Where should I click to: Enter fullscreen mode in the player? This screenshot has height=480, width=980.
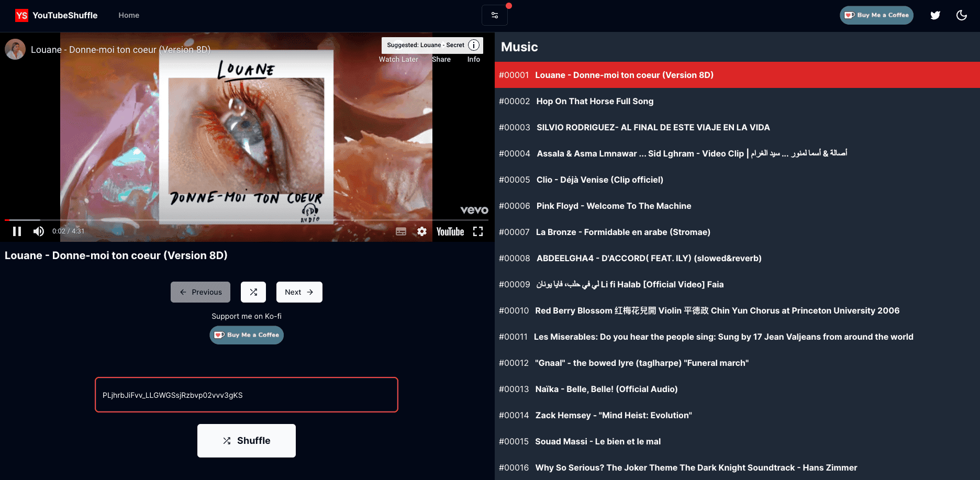tap(478, 231)
